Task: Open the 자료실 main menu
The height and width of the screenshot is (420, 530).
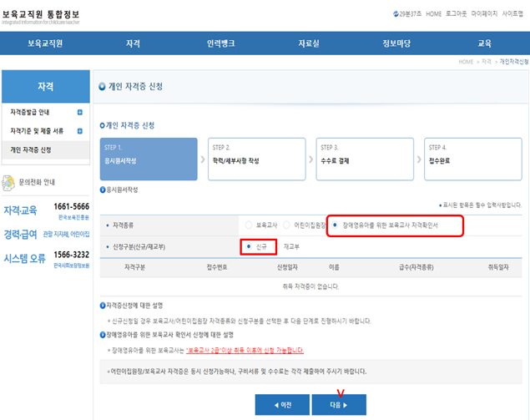Action: (x=309, y=43)
